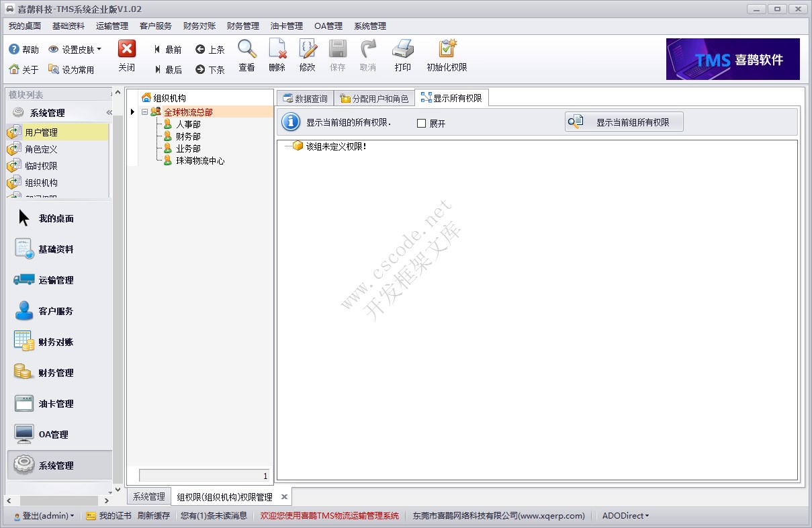Click 显示当前组所有权限 button
Viewport: 812px width, 528px height.
[x=624, y=122]
